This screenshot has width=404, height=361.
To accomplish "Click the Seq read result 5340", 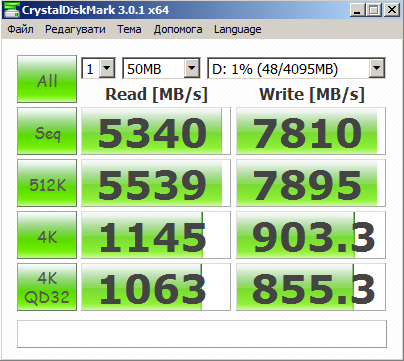I will click(x=156, y=131).
